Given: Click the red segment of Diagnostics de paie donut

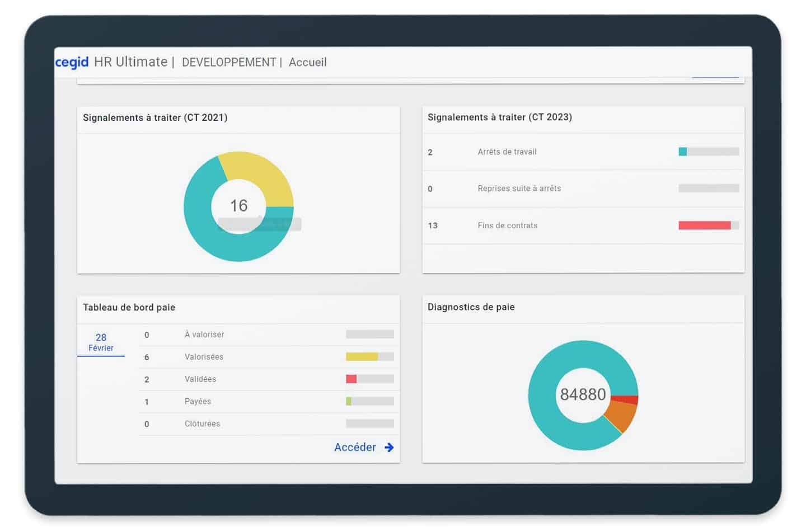Looking at the screenshot, I should [x=625, y=400].
